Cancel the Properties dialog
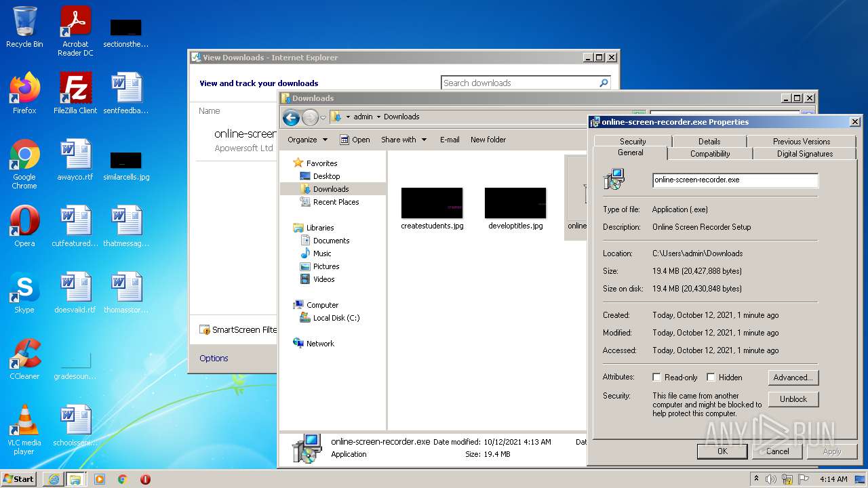 [x=777, y=451]
